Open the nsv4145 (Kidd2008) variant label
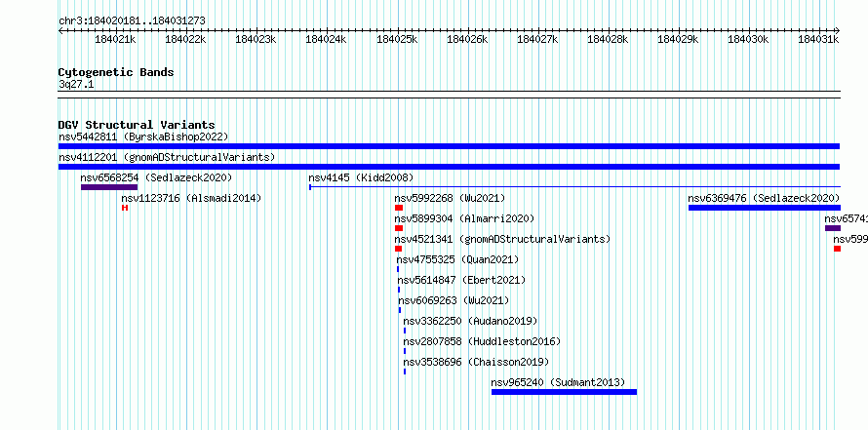 [x=361, y=177]
